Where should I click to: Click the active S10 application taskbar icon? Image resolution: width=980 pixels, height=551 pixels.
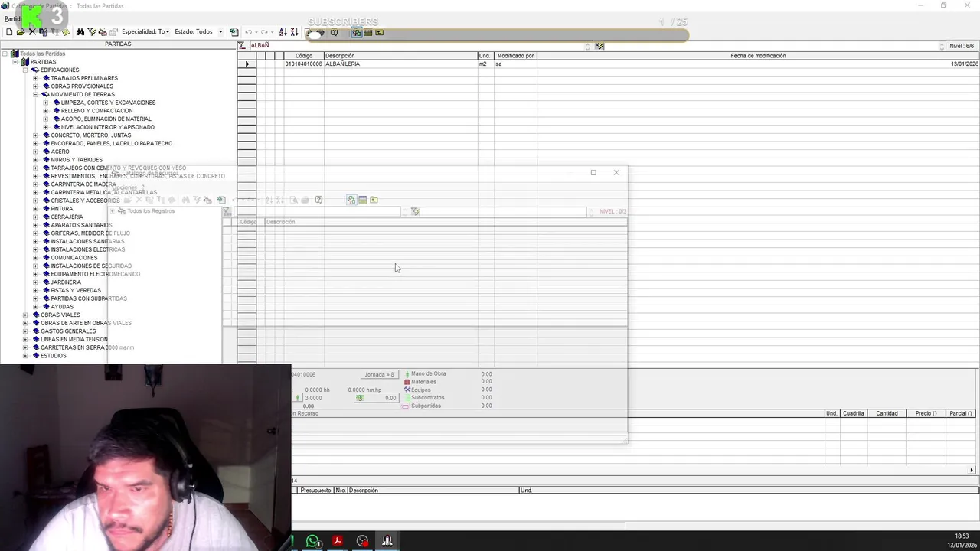click(x=387, y=542)
